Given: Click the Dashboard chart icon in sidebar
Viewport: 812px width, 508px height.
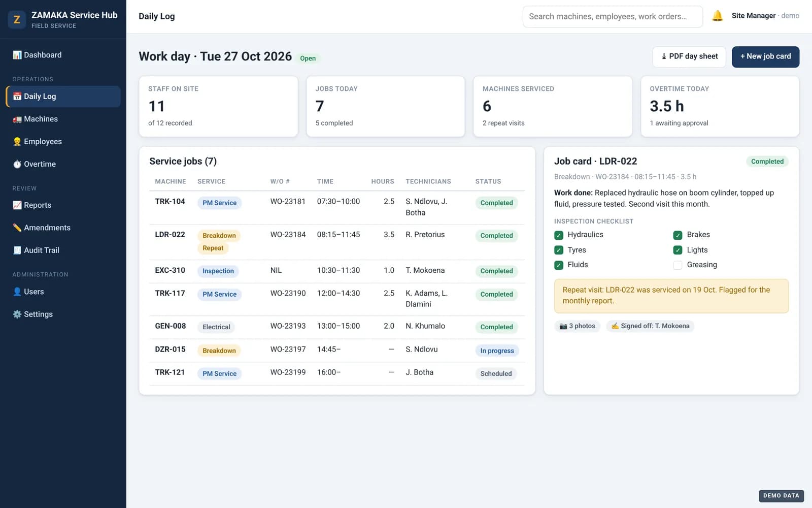Looking at the screenshot, I should pyautogui.click(x=17, y=55).
